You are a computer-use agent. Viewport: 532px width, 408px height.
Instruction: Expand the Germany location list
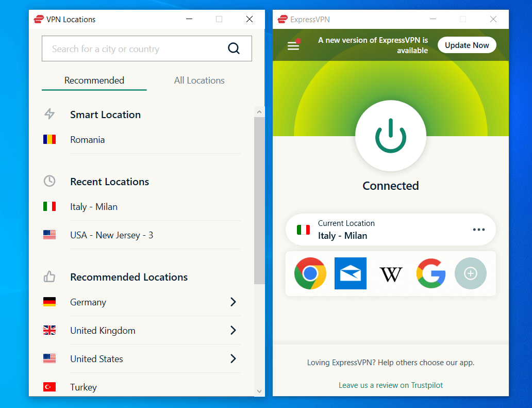point(233,302)
